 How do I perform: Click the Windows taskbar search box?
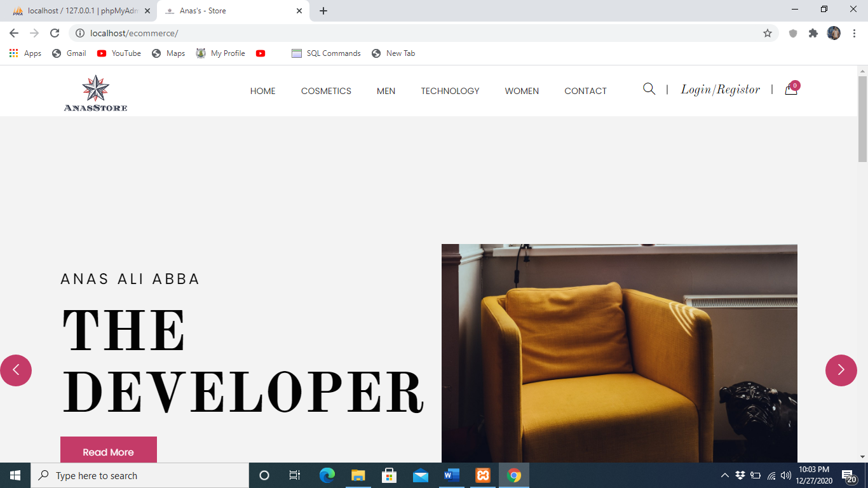(140, 475)
